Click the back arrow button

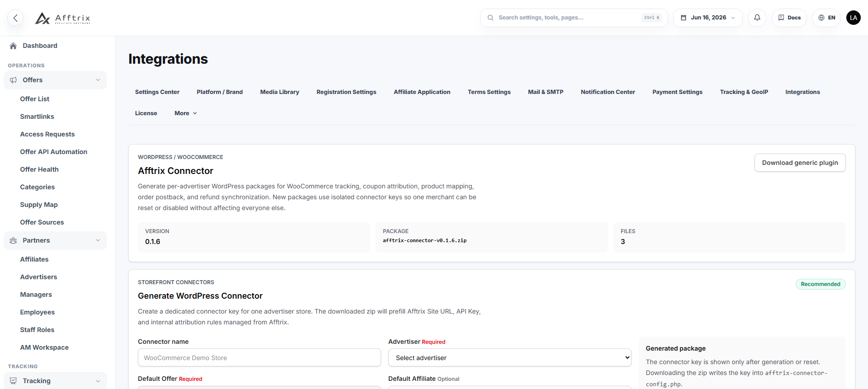point(15,18)
